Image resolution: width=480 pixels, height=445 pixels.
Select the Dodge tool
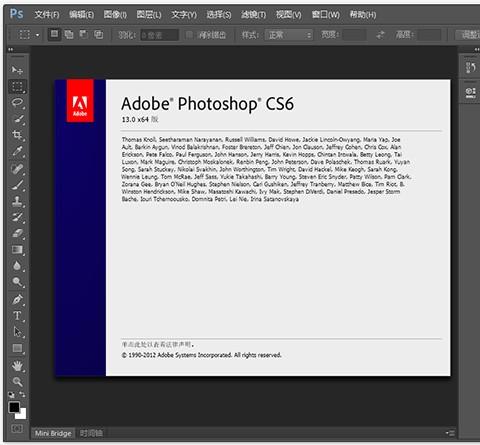pos(17,282)
